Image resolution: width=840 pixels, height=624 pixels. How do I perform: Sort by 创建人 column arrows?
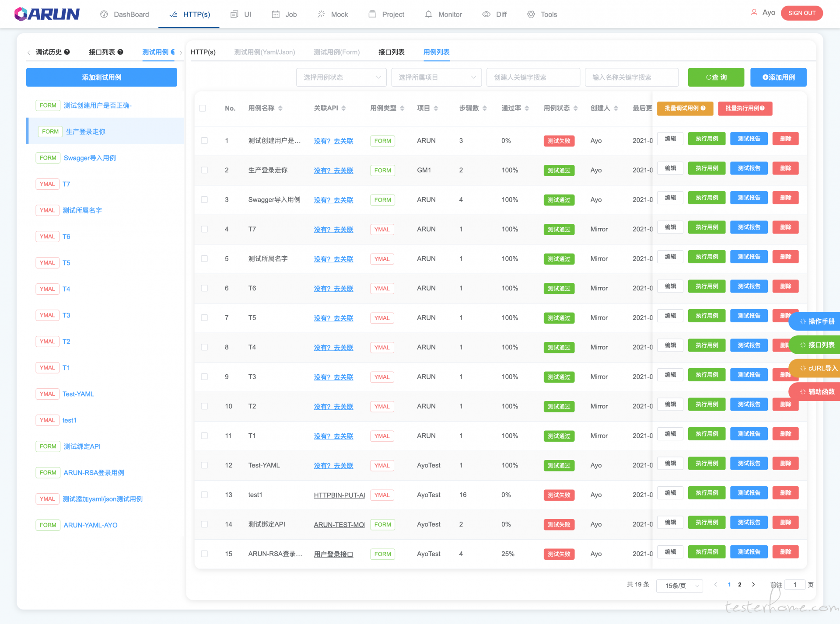pyautogui.click(x=616, y=108)
